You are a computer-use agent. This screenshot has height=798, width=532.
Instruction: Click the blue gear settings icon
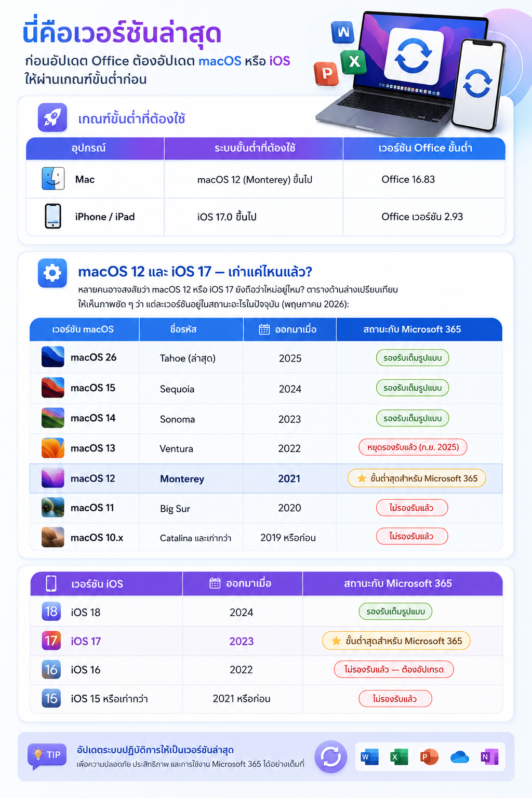52,273
